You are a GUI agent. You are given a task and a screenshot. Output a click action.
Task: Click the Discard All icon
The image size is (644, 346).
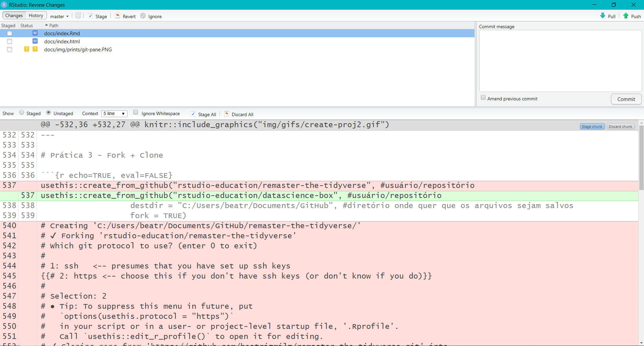pyautogui.click(x=227, y=114)
